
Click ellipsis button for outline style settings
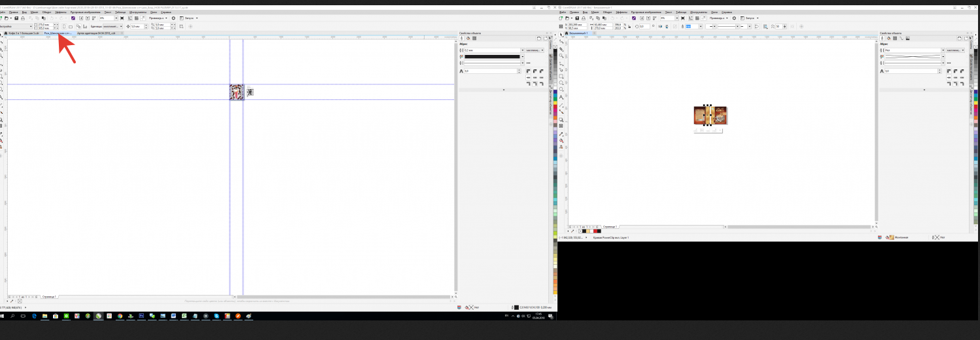tap(528, 63)
